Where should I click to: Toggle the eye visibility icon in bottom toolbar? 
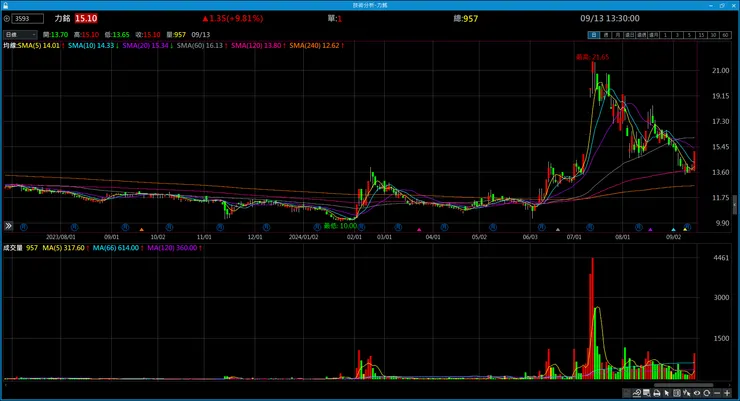pos(697,393)
